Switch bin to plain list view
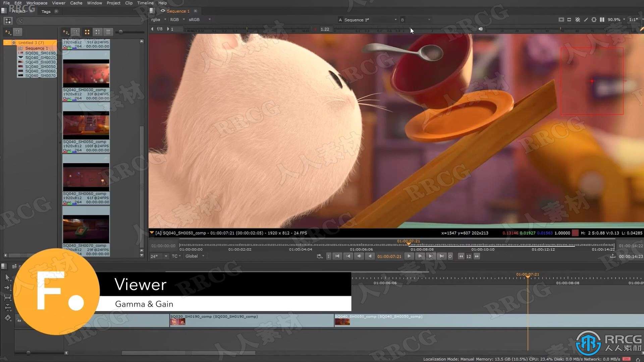This screenshot has width=644, height=362. (x=108, y=32)
